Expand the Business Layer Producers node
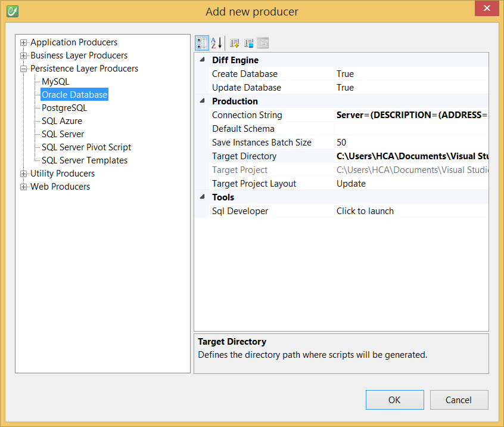 point(24,55)
